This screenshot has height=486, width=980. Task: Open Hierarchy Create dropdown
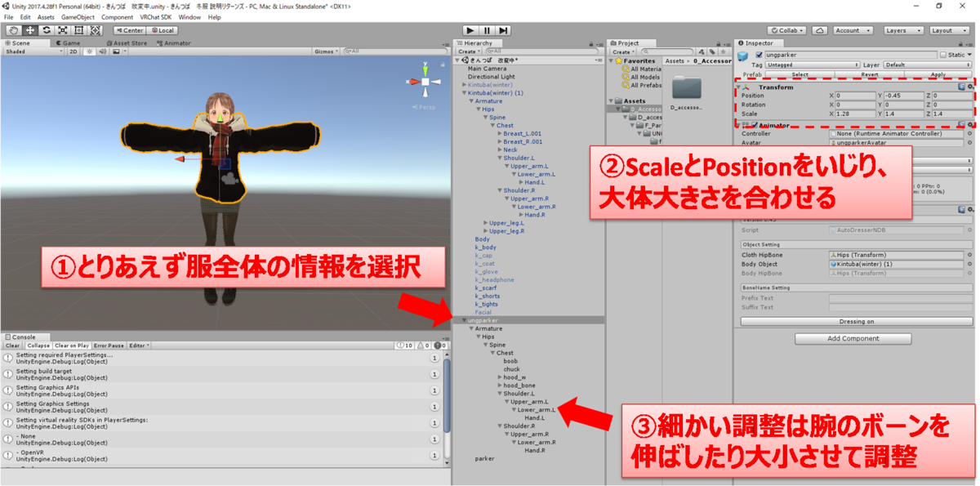coord(469,51)
